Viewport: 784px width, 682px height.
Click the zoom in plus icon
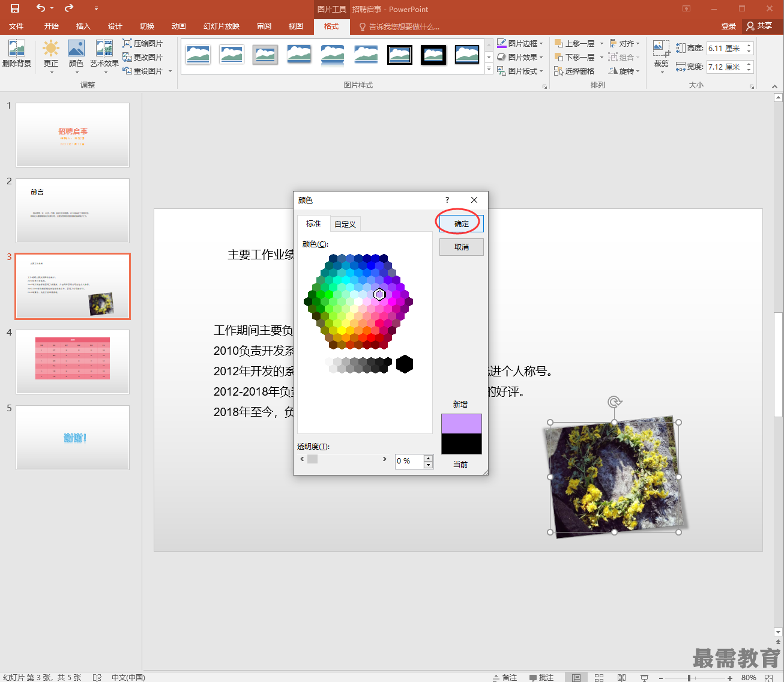tap(730, 677)
